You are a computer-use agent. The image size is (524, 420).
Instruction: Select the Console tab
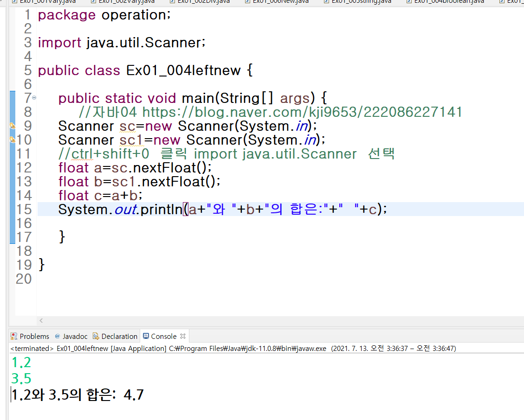[163, 336]
